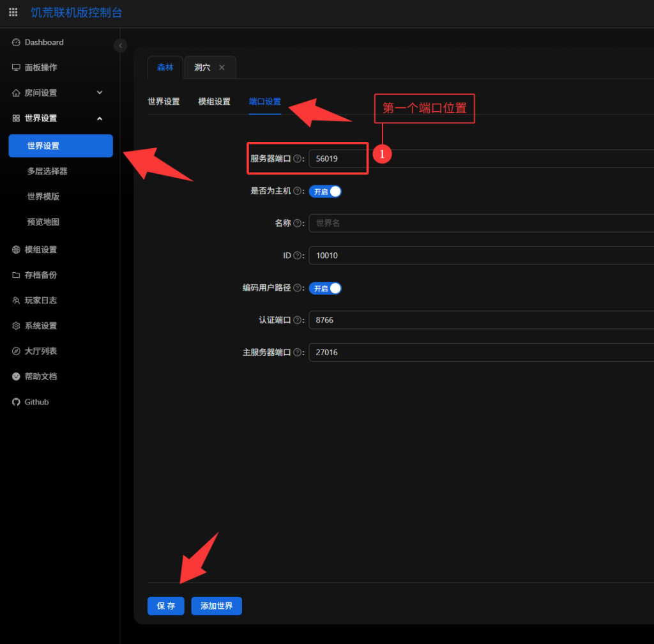Screen dimensions: 654x644
Task: Switch to the 模组设置 tab
Action: pyautogui.click(x=214, y=102)
